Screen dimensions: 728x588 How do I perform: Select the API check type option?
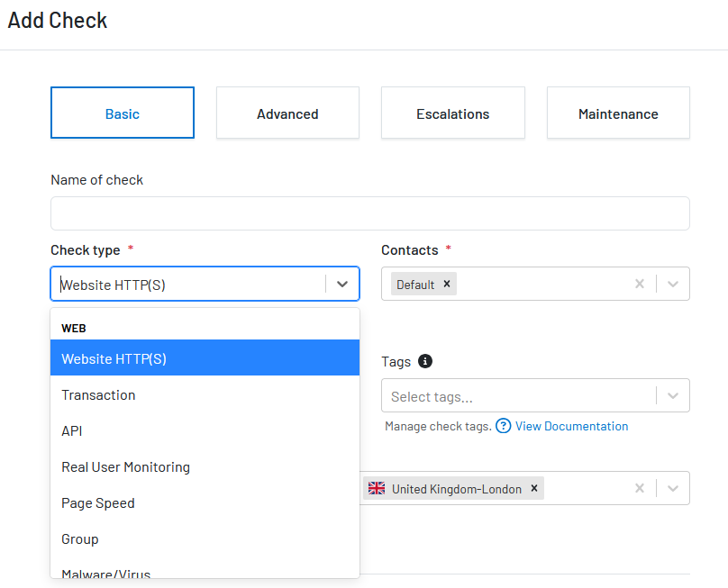tap(205, 431)
